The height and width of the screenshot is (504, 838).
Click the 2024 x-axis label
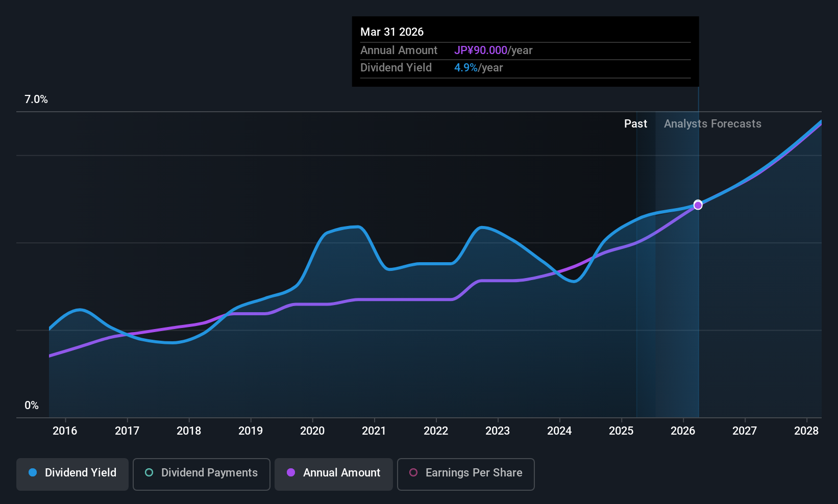pos(559,431)
